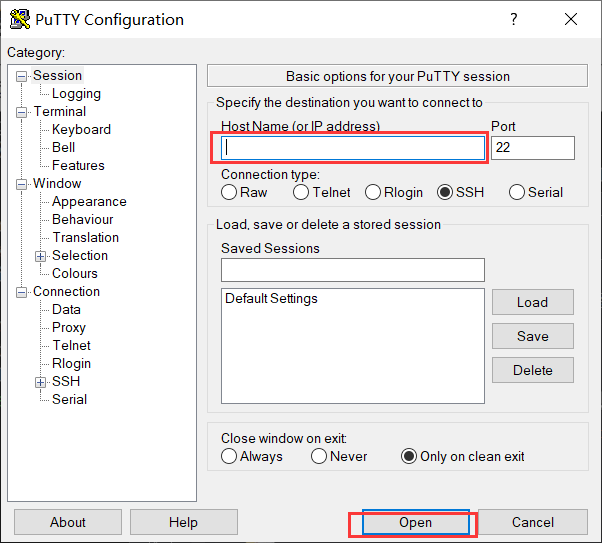Set close window on exit to Always
The width and height of the screenshot is (602, 543).
(230, 456)
